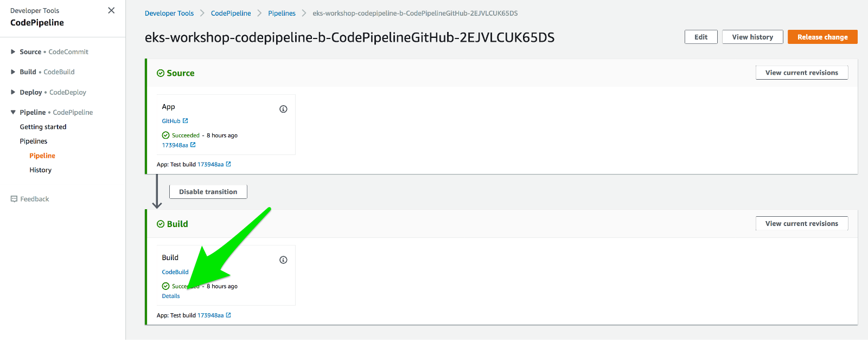Click View current revisions for the Source stage
Image resolution: width=868 pixels, height=362 pixels.
click(x=801, y=72)
